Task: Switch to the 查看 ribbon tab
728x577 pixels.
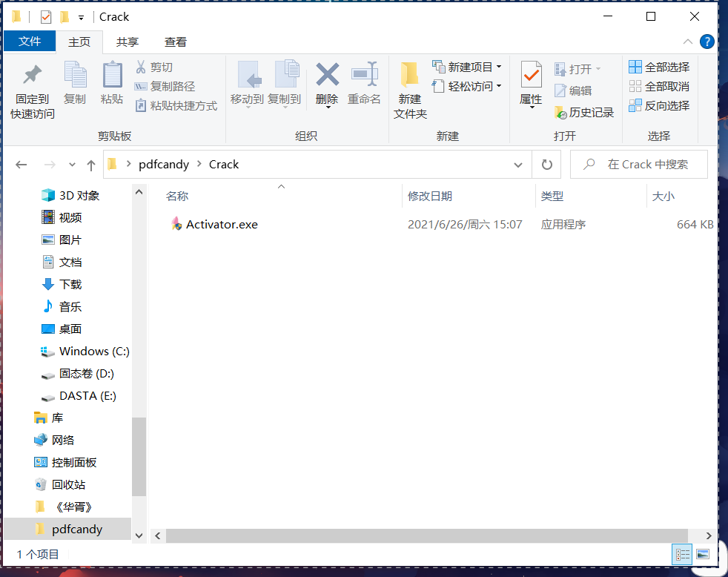Action: click(x=176, y=42)
